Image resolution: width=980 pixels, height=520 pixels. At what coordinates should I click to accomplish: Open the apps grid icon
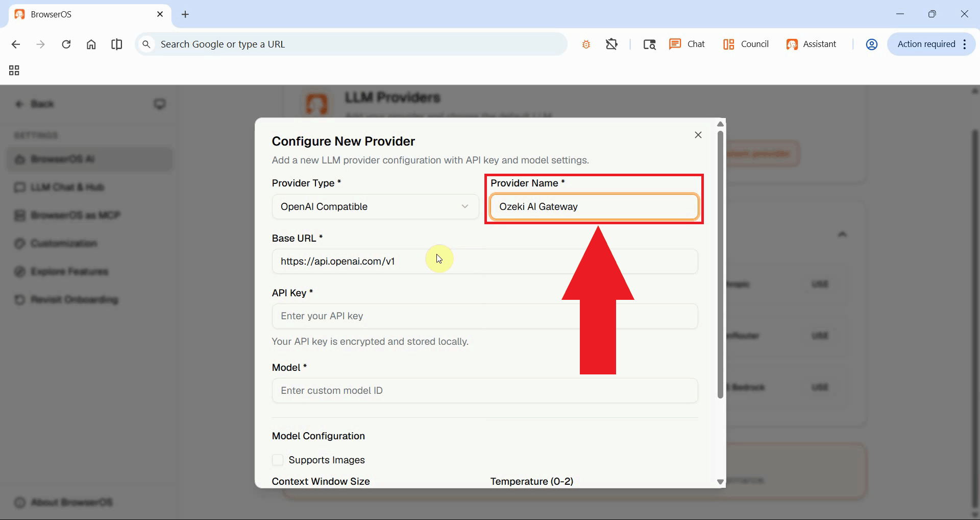click(x=14, y=70)
